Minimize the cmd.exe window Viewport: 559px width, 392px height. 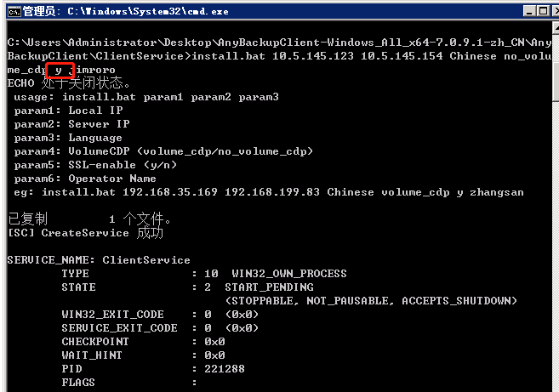(529, 11)
